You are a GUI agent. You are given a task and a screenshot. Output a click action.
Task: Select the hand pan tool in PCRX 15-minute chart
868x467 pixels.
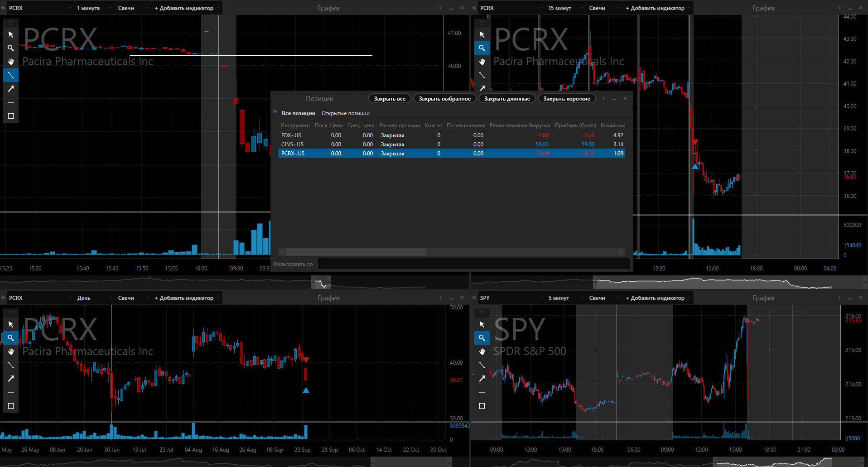pos(482,62)
